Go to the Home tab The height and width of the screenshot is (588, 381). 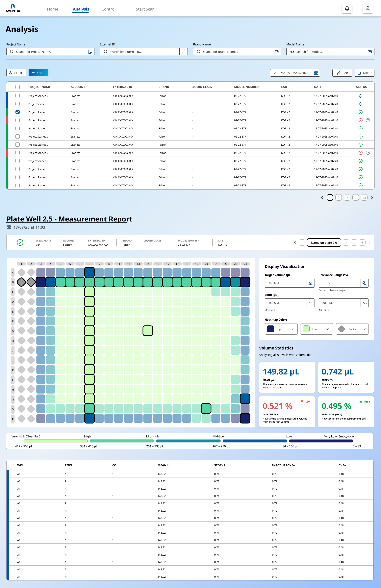click(53, 9)
